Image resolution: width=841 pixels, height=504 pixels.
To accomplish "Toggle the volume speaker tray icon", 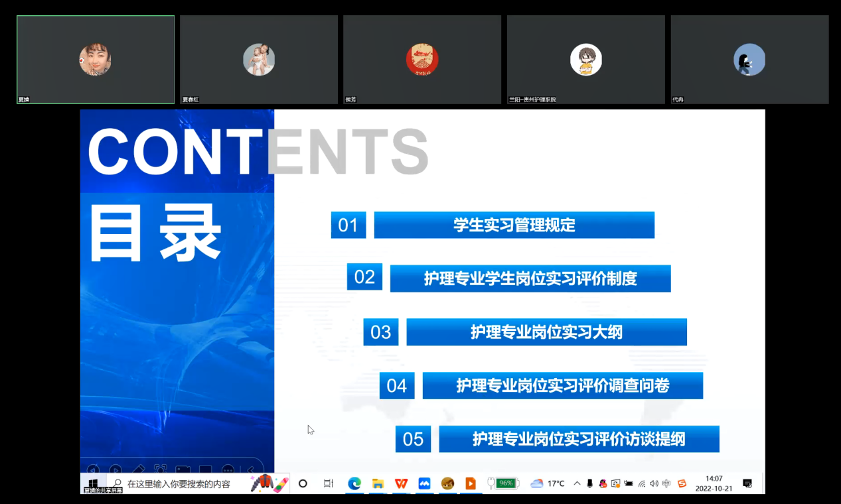I will click(654, 483).
